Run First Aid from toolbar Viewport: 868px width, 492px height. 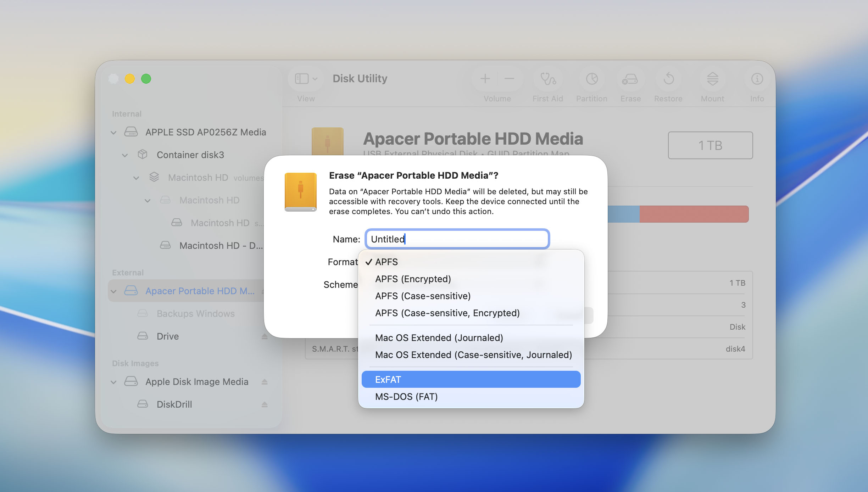548,79
